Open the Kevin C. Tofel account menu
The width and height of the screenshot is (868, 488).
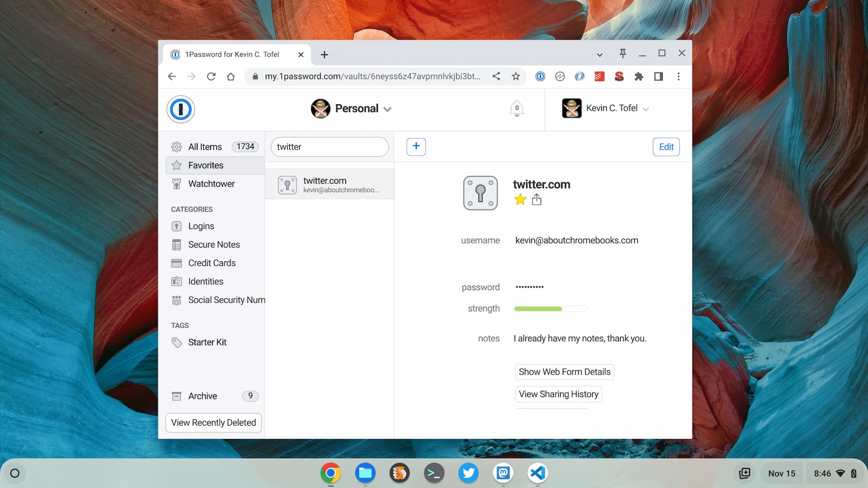606,108
